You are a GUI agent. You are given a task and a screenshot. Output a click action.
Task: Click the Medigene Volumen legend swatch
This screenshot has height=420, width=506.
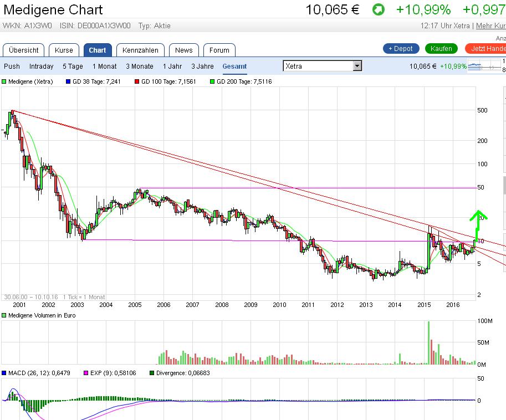pos(4,315)
